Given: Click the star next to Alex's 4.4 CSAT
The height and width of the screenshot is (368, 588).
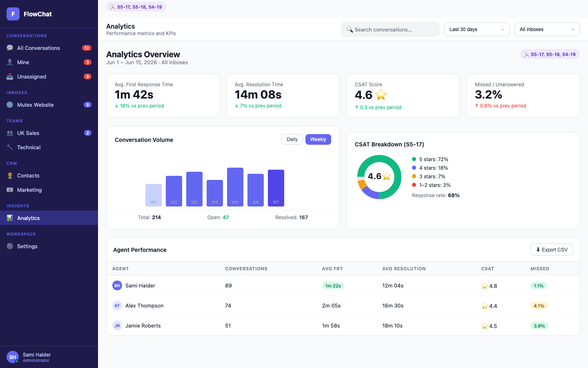Looking at the screenshot, I should tap(485, 306).
